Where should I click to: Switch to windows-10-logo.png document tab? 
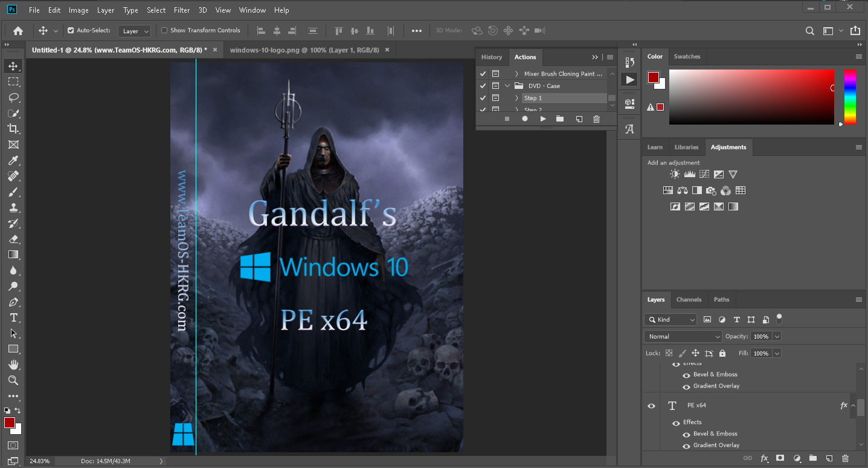click(x=304, y=50)
